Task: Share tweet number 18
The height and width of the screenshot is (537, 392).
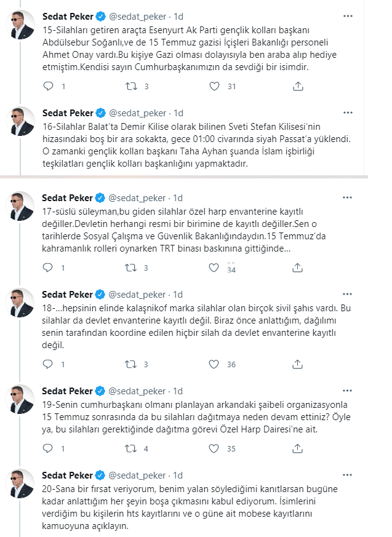Action: (297, 364)
